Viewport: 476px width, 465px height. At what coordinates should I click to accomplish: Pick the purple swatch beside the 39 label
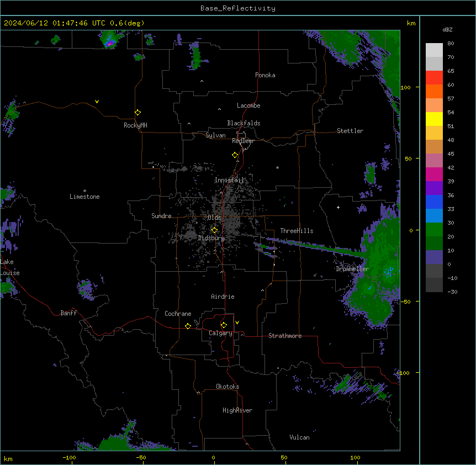click(434, 188)
